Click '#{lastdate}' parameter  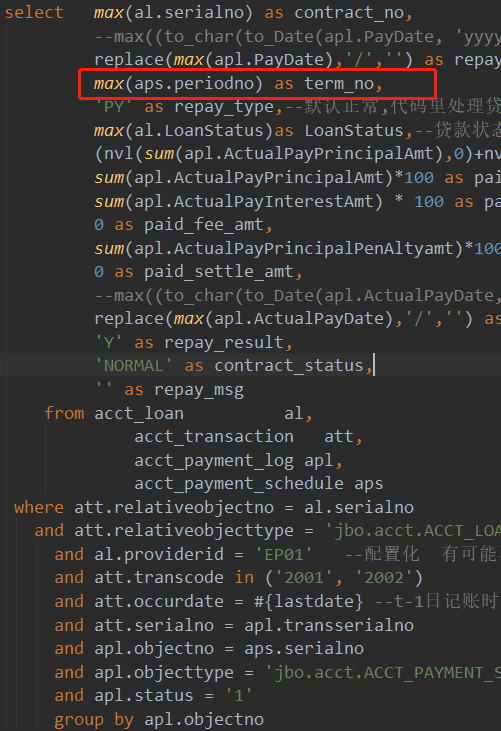[x=309, y=601]
